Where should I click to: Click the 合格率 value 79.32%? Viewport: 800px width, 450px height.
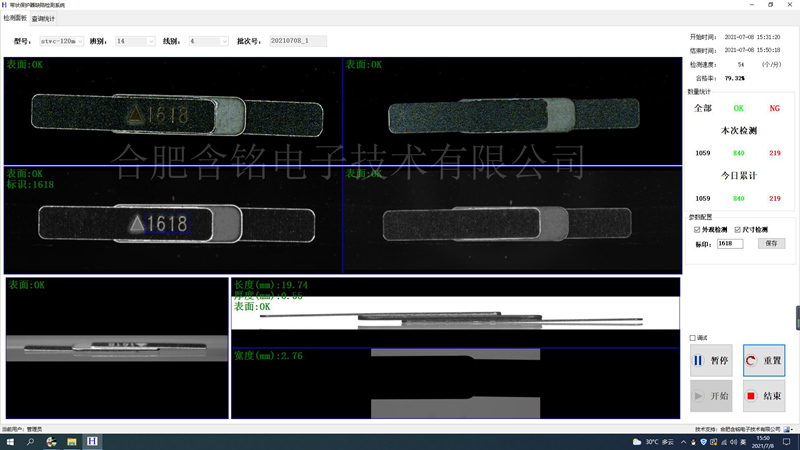click(734, 79)
